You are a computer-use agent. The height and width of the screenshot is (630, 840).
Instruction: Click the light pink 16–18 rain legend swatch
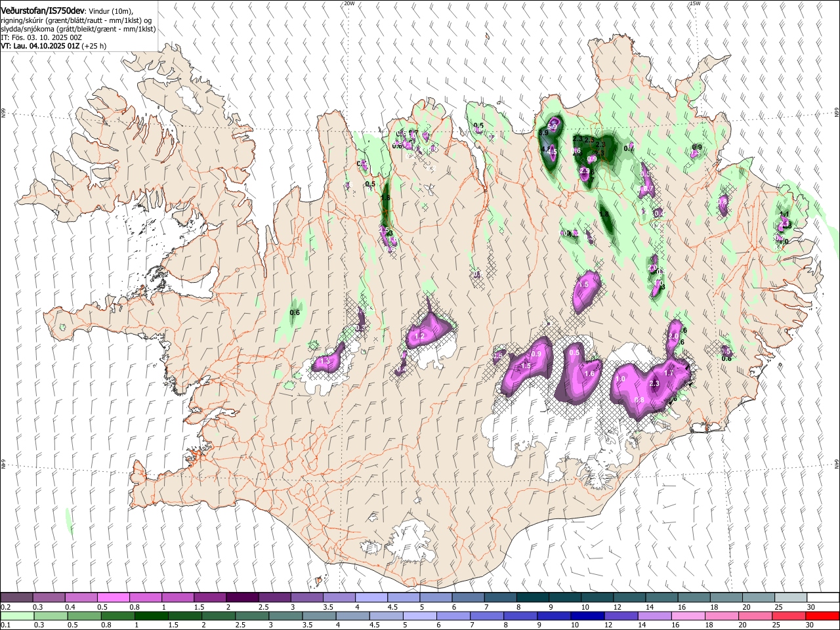click(x=688, y=616)
